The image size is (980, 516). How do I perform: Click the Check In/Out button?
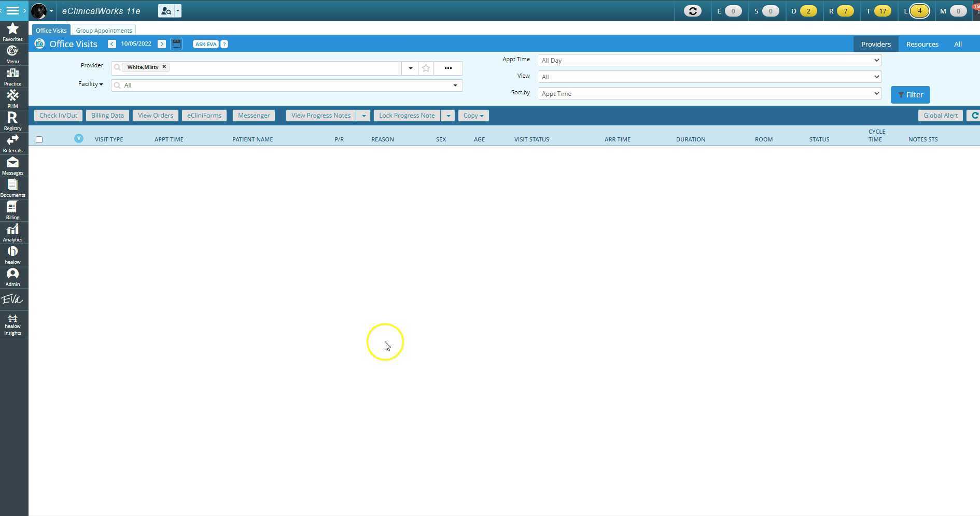[x=58, y=115]
